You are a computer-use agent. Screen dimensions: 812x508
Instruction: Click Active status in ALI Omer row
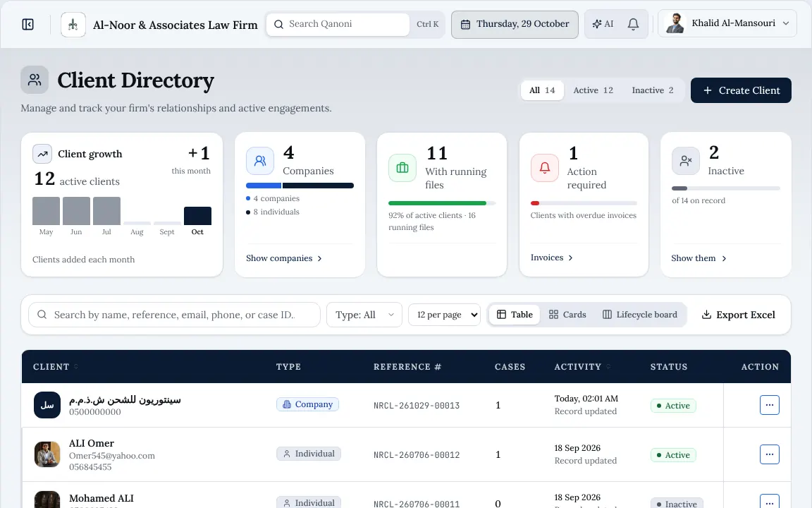pos(673,455)
